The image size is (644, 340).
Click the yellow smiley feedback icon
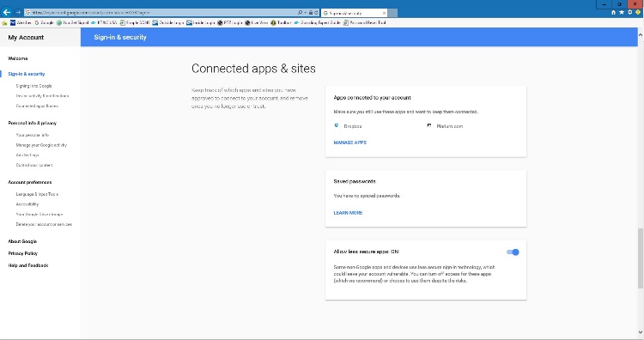(638, 12)
